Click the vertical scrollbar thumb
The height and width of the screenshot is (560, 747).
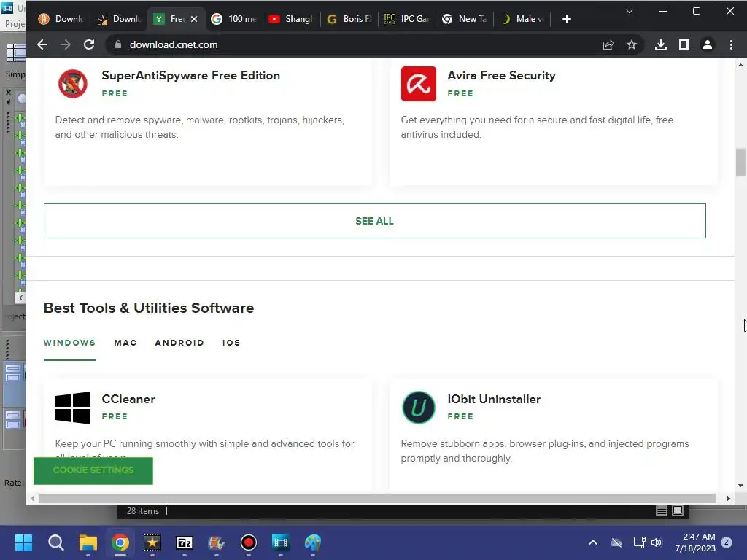[740, 163]
